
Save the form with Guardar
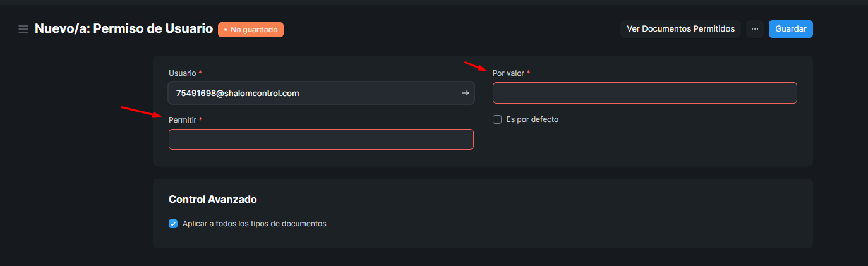pyautogui.click(x=790, y=29)
